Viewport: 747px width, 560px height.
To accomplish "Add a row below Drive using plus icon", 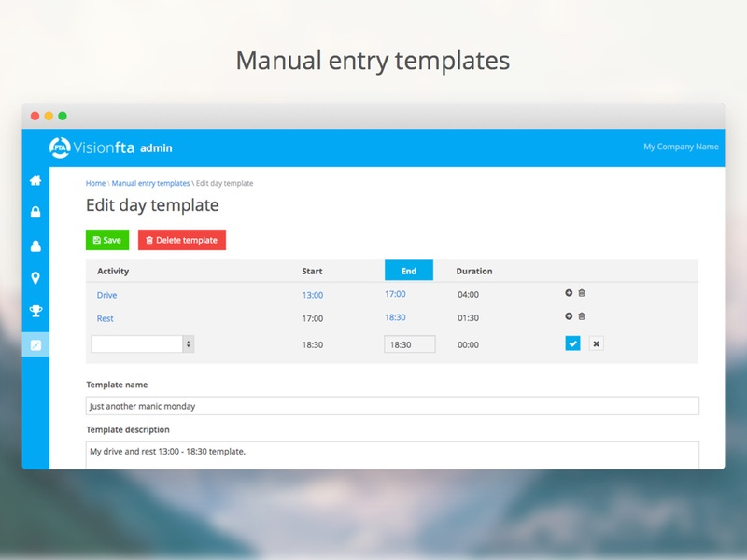I will click(567, 294).
